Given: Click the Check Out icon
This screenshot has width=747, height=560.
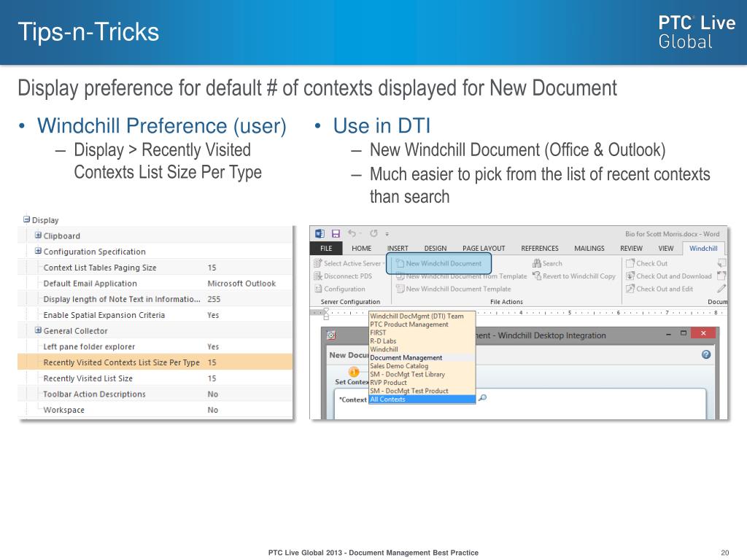Looking at the screenshot, I should point(630,263).
